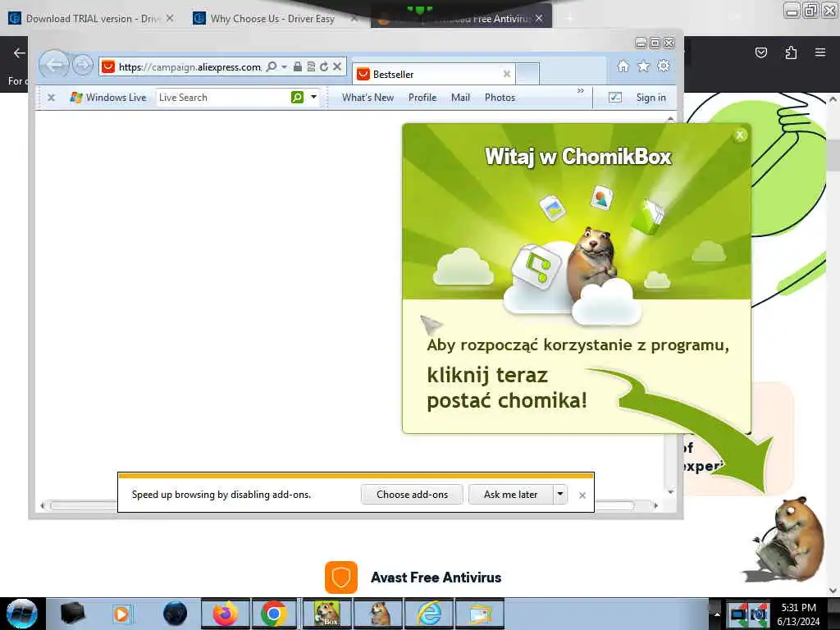Open Mail in Windows Live toolbar
840x630 pixels.
point(460,98)
